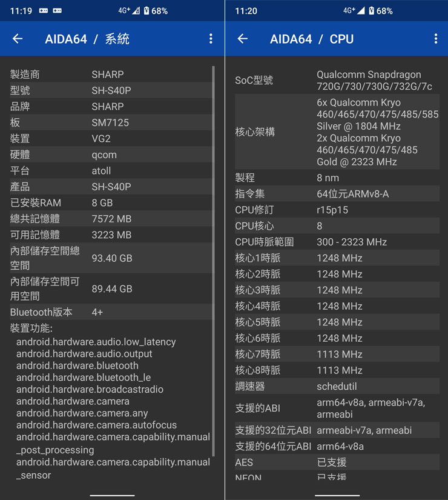The height and width of the screenshot is (500, 448).
Task: Tap battery icon in the 11:20 status bar
Action: [x=371, y=11]
